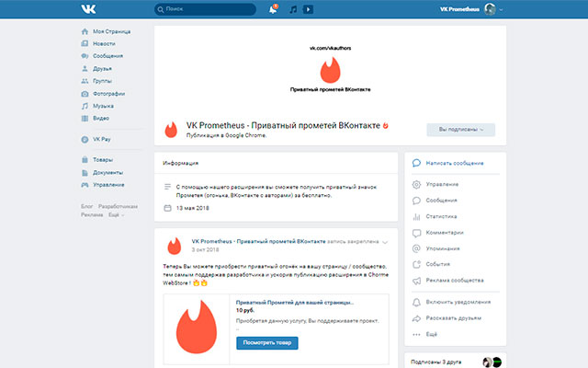Click the search field Поиск
The width and height of the screenshot is (588, 368).
(x=205, y=9)
